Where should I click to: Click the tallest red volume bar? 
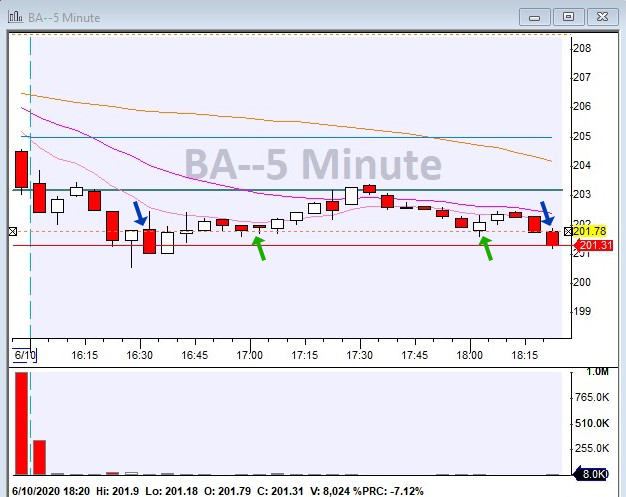tap(22, 424)
